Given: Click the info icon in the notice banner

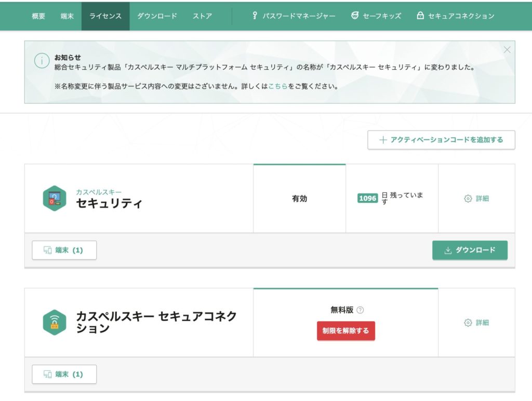Looking at the screenshot, I should coord(42,61).
